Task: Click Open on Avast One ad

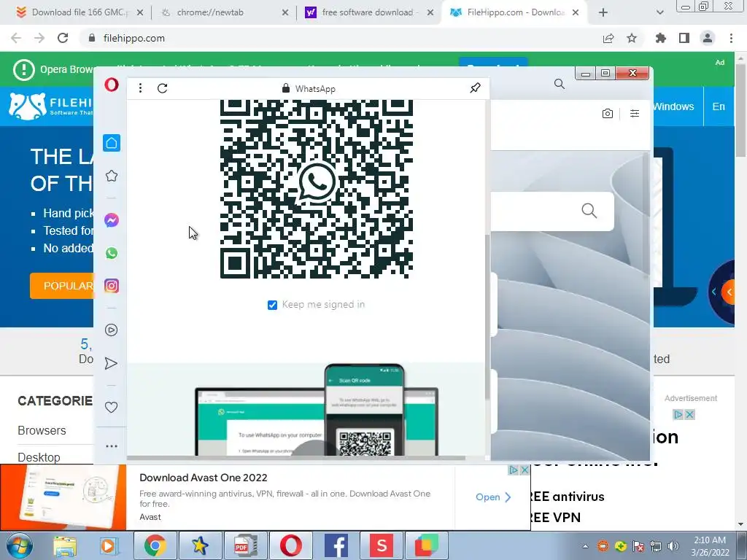Action: 493,497
